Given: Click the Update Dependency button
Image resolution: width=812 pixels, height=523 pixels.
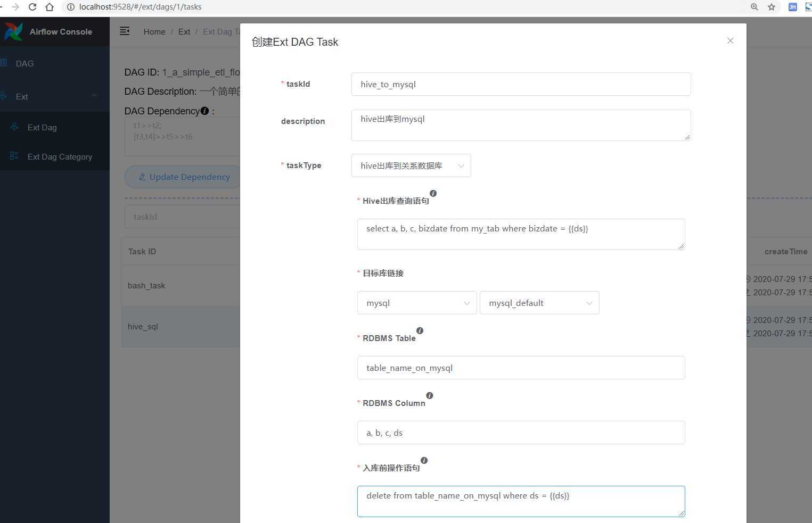Looking at the screenshot, I should (183, 177).
